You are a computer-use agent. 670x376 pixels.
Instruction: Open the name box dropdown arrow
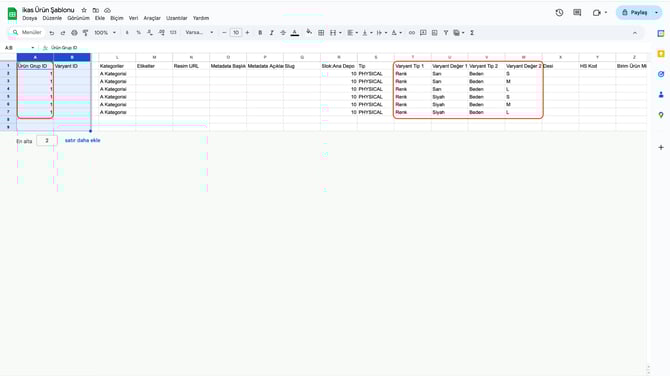click(x=32, y=48)
